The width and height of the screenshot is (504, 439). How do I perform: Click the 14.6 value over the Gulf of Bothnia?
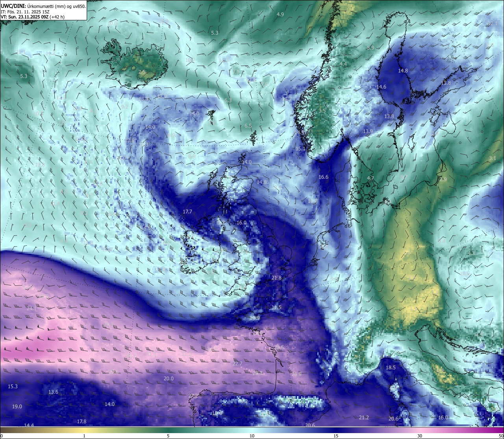[x=381, y=87]
